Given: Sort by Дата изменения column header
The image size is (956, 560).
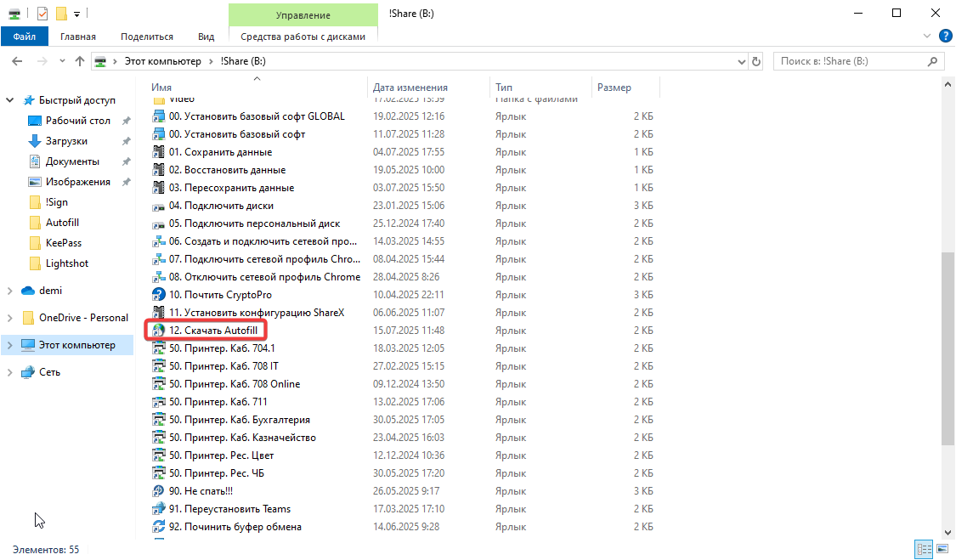Looking at the screenshot, I should 410,88.
